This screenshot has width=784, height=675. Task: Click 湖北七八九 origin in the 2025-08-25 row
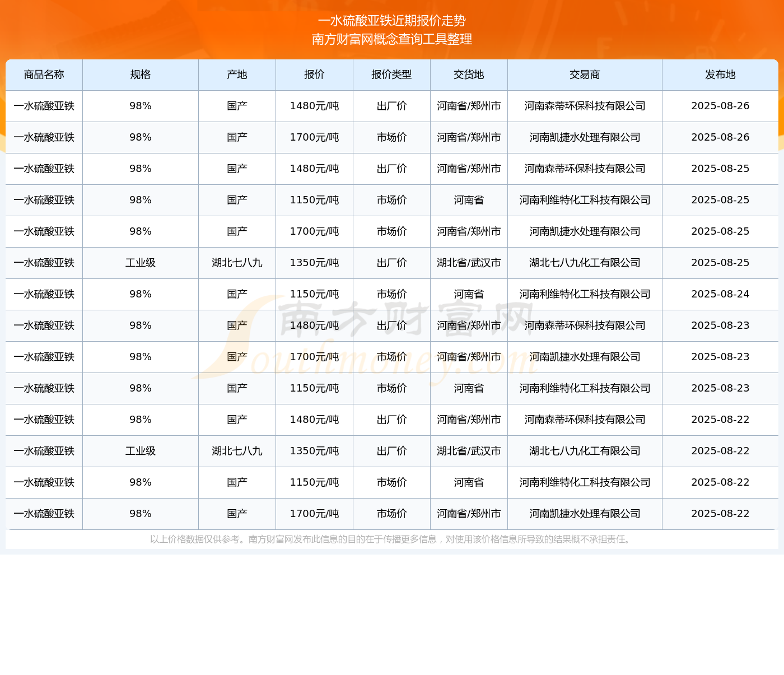[x=237, y=263]
